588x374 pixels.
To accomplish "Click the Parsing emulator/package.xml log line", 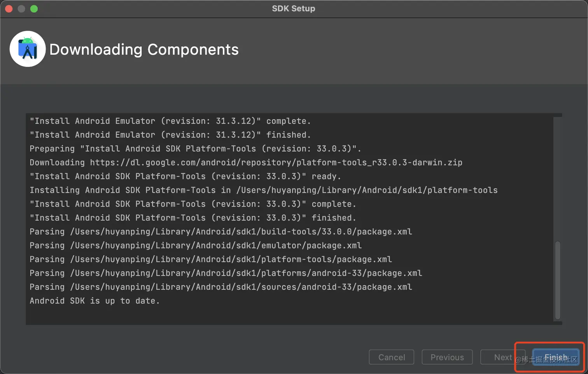I will 196,245.
